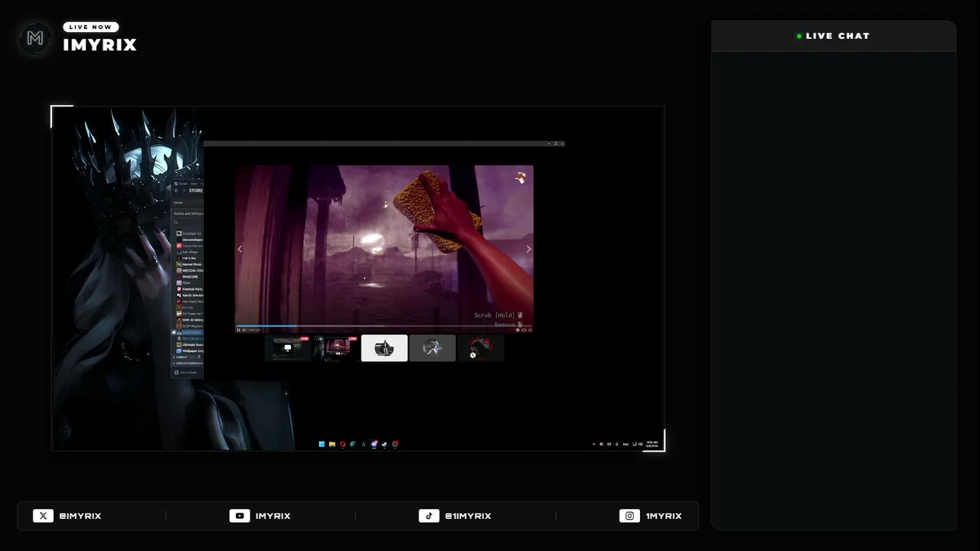Click the M channel logo icon

[x=35, y=37]
